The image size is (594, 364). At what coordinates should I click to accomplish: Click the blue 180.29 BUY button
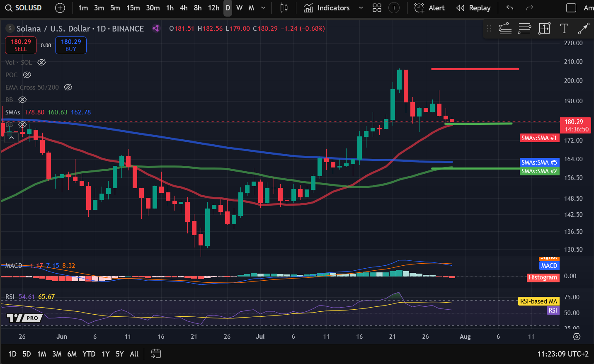pyautogui.click(x=71, y=45)
